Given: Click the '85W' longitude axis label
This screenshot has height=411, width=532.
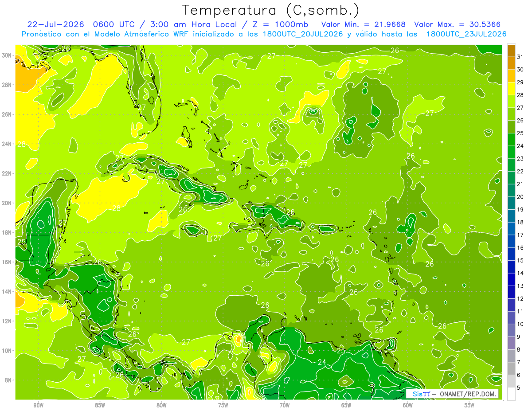Looking at the screenshot, I should 100,405.
